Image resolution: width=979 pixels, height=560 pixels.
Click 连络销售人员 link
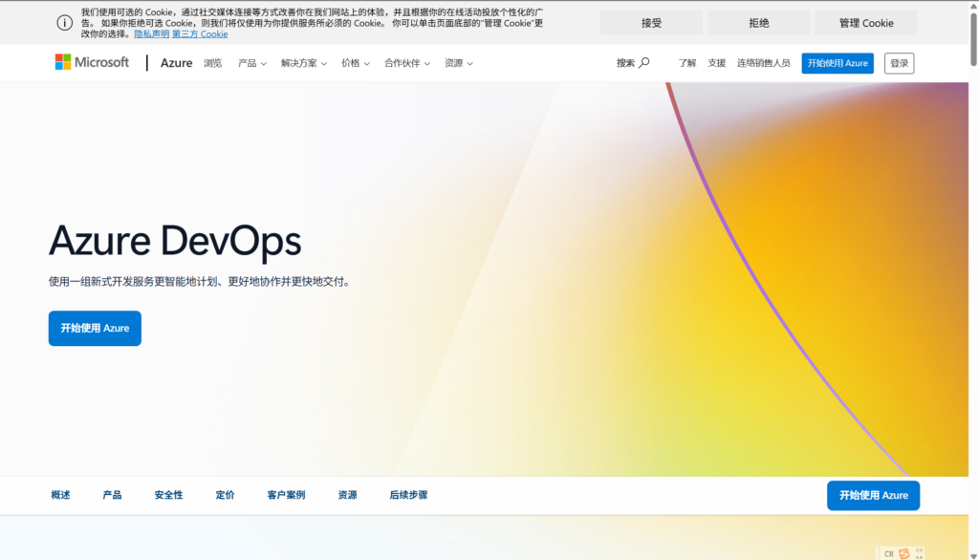(763, 63)
